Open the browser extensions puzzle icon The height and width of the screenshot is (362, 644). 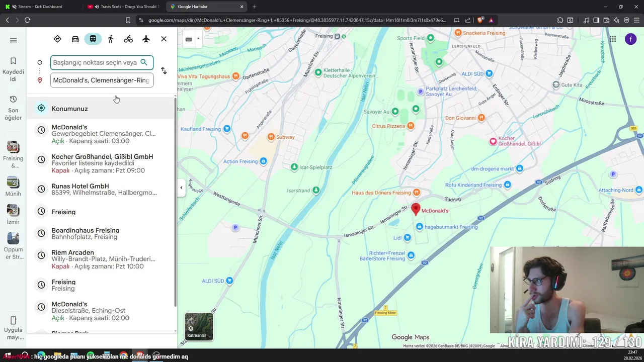[560, 20]
